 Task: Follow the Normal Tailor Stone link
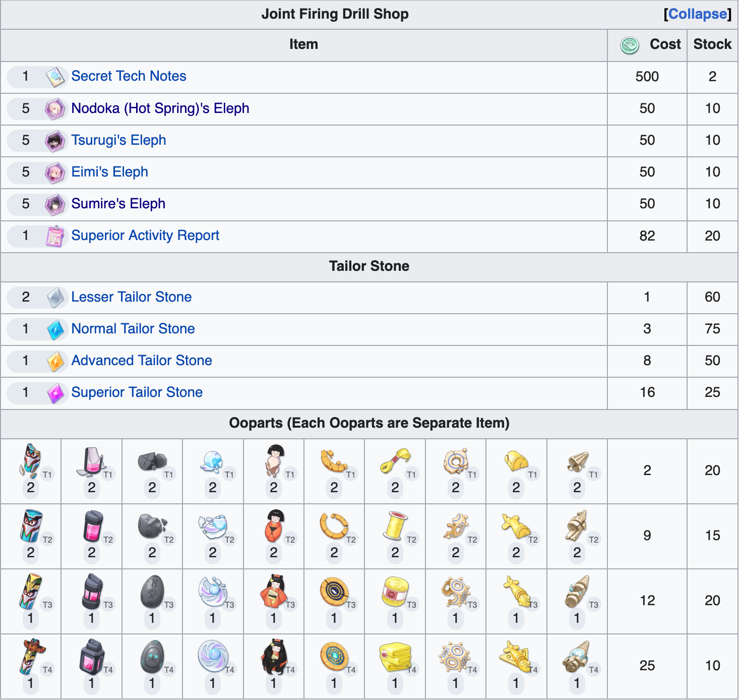[x=133, y=329]
